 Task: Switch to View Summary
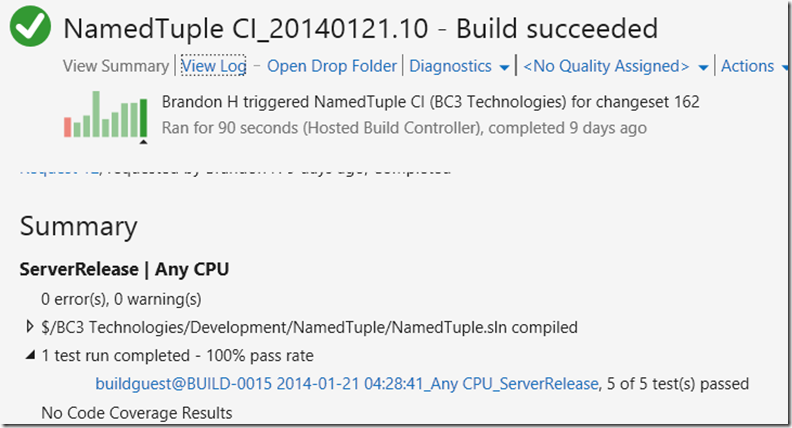point(116,66)
